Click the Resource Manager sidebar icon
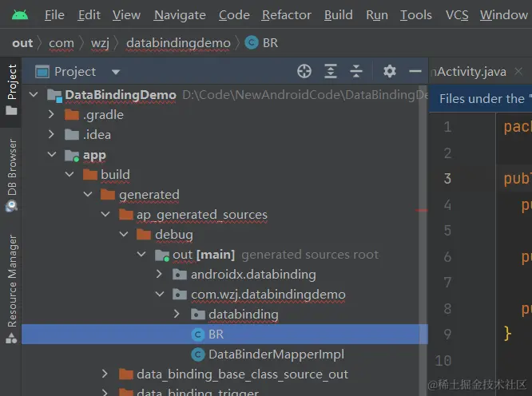Viewport: 532px width, 396px height. [11, 338]
